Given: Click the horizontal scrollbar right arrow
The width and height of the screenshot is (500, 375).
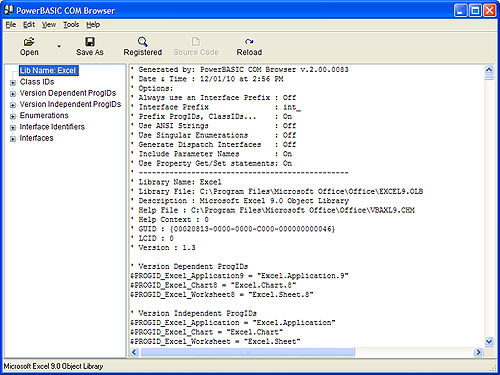Looking at the screenshot, I should click(478, 352).
